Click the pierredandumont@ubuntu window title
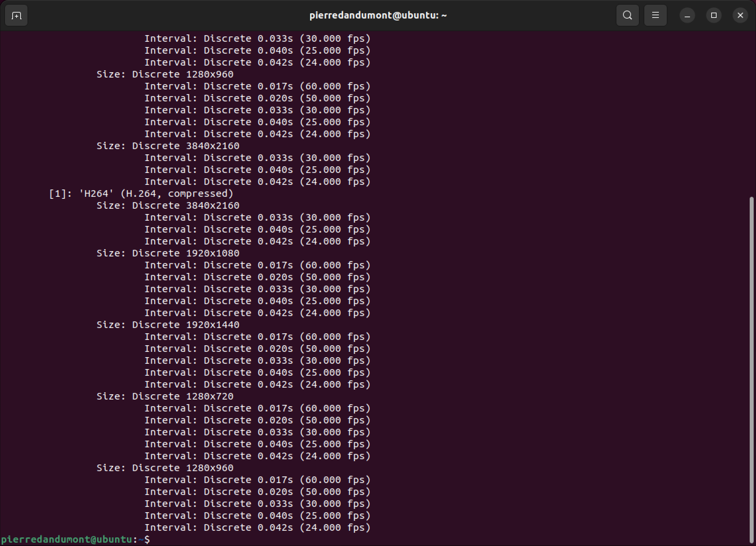 pyautogui.click(x=378, y=15)
